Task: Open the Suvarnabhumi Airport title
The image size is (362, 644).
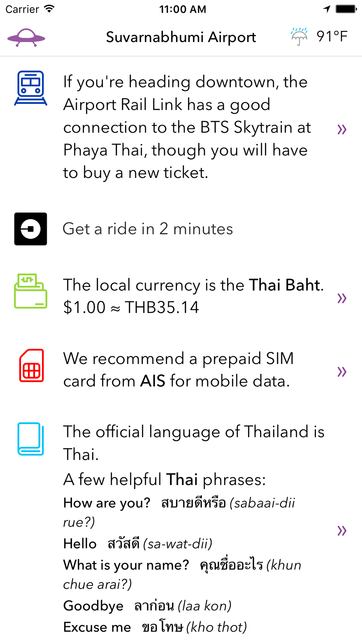Action: (181, 37)
